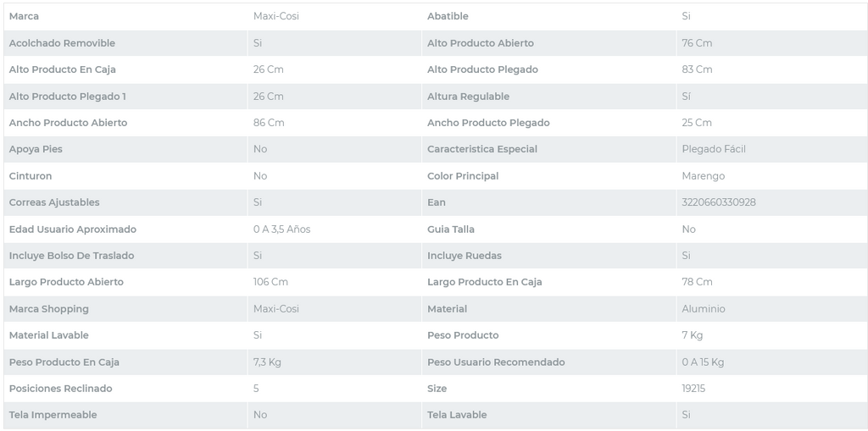Click the Plegado Fácil value
The height and width of the screenshot is (431, 868).
[713, 149]
